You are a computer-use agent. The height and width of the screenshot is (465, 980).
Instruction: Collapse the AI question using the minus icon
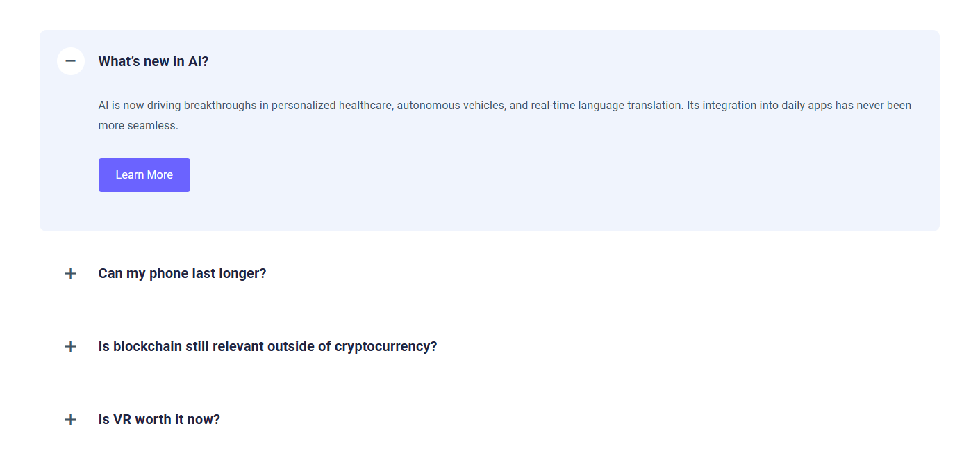tap(70, 61)
